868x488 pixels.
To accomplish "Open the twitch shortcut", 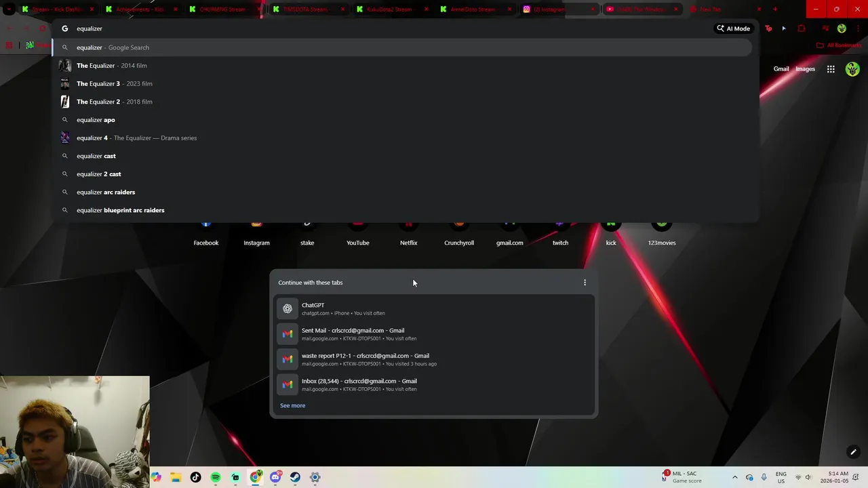I will click(x=560, y=234).
